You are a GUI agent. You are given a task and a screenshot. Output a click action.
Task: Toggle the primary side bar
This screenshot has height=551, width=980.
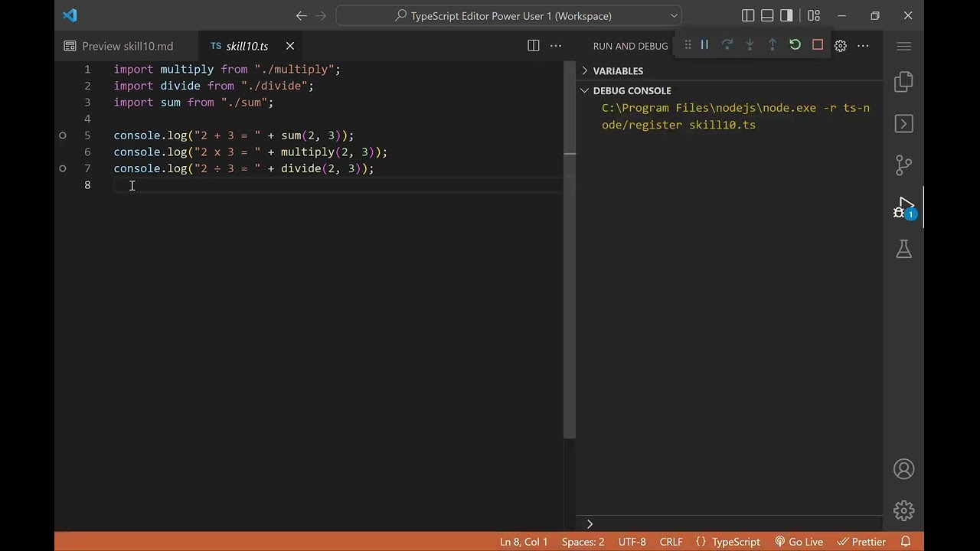pyautogui.click(x=748, y=15)
